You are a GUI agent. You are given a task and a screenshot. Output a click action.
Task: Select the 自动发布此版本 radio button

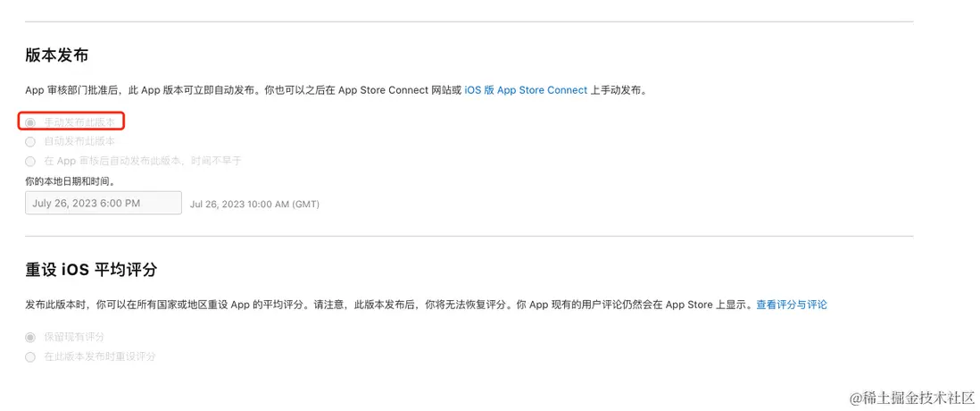click(30, 141)
